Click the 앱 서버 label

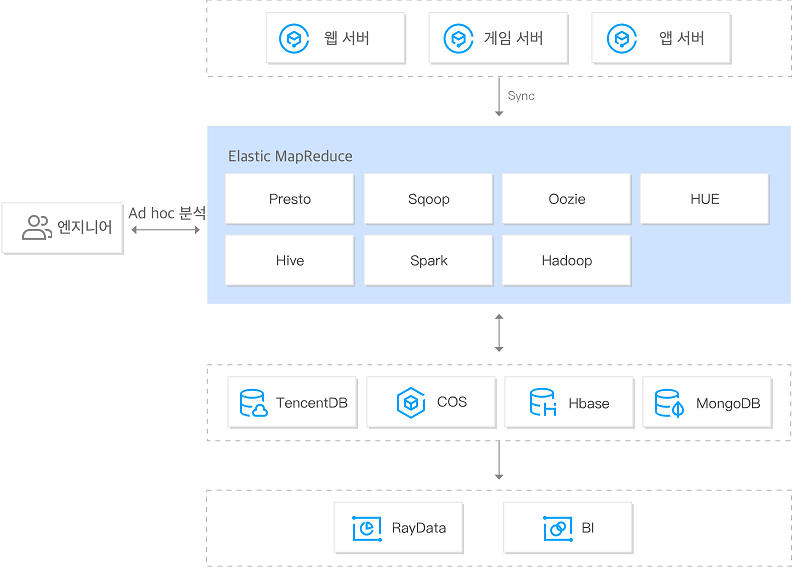[x=681, y=38]
